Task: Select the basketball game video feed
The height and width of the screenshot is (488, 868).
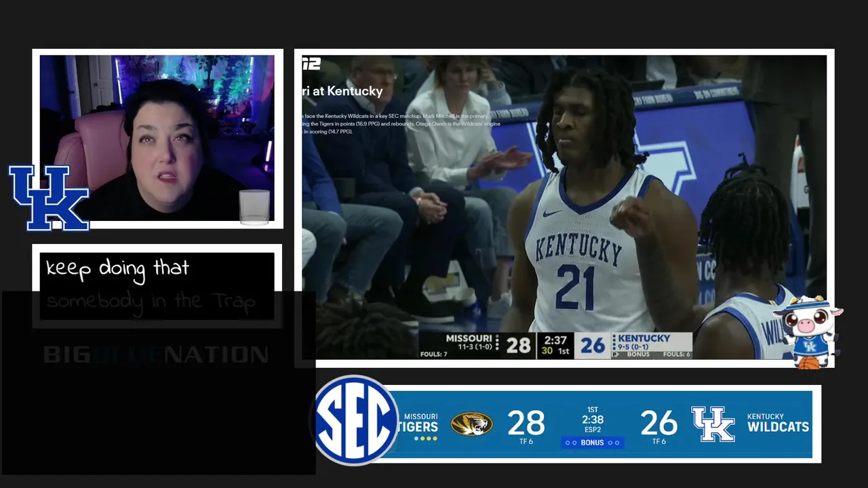Action: pyautogui.click(x=564, y=207)
